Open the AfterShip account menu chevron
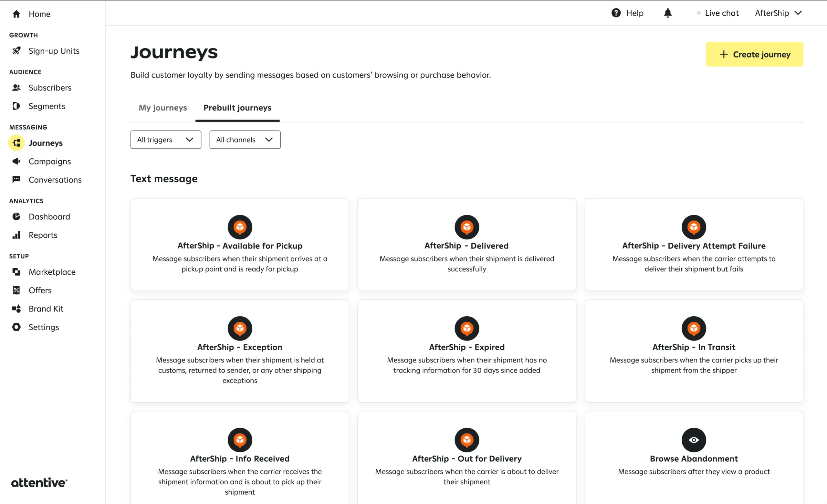The image size is (827, 504). 798,13
